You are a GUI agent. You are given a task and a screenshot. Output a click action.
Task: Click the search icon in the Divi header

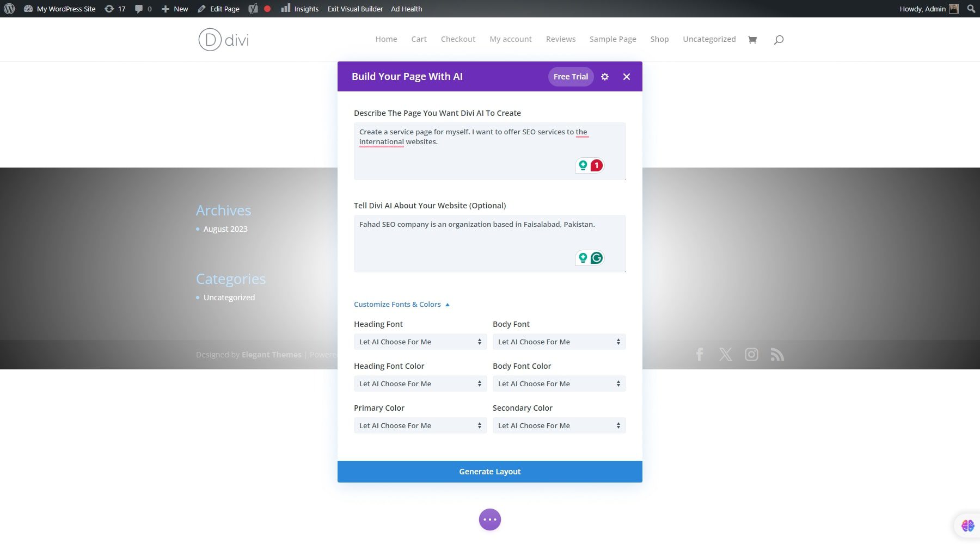(x=779, y=39)
